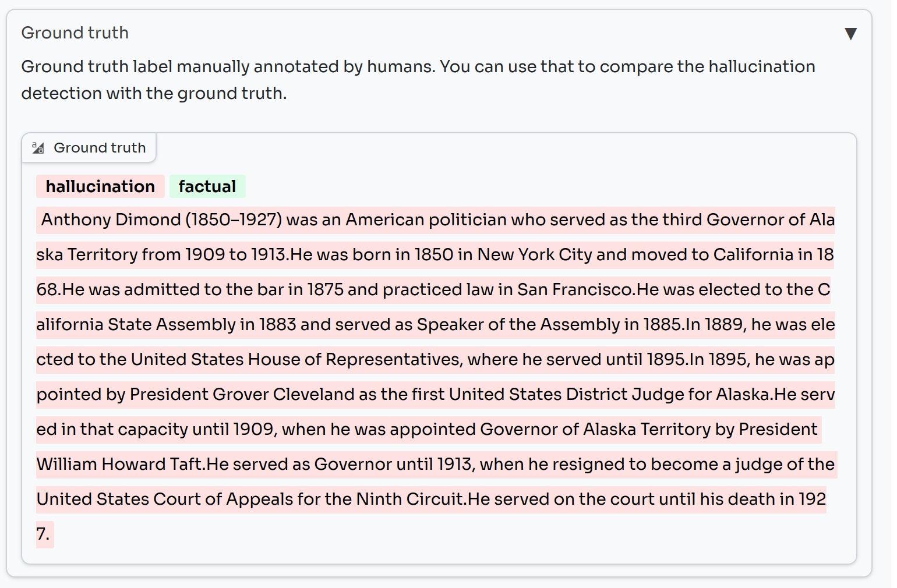The width and height of the screenshot is (897, 588).
Task: Click the pink hallucination color swatch label
Action: click(x=100, y=186)
